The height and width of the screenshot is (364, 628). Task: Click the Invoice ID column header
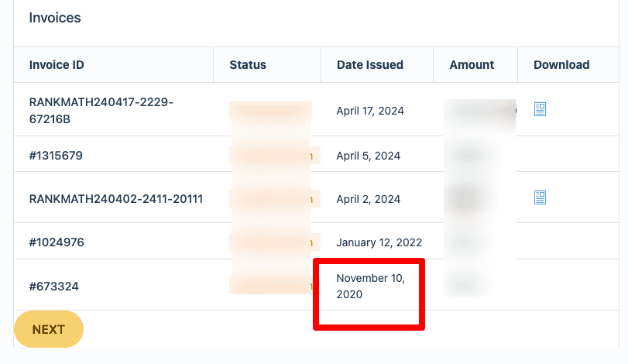pos(57,65)
